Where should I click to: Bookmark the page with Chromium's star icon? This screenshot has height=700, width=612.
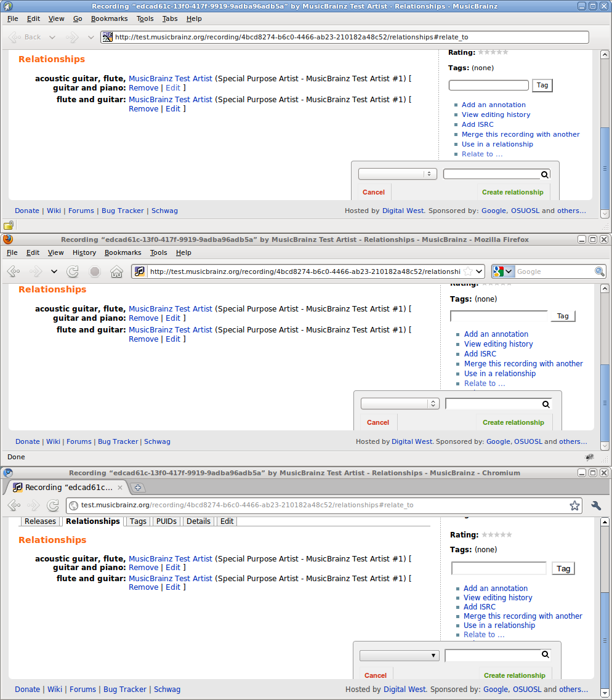(x=574, y=505)
